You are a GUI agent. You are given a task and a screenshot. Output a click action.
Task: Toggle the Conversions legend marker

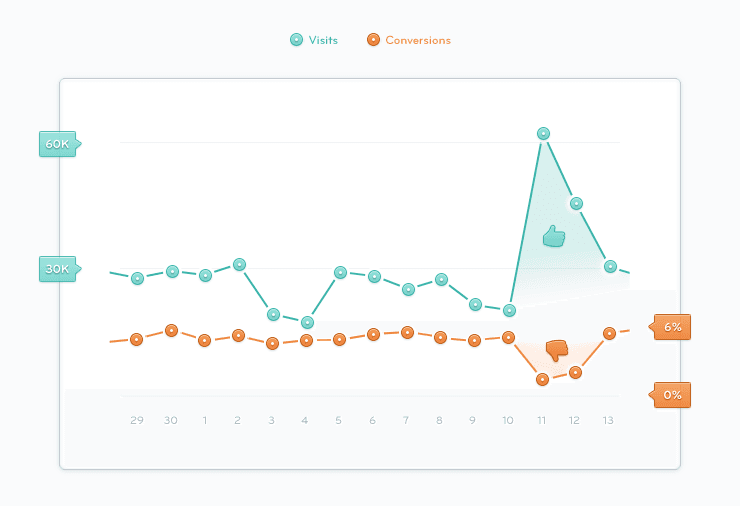pyautogui.click(x=373, y=40)
